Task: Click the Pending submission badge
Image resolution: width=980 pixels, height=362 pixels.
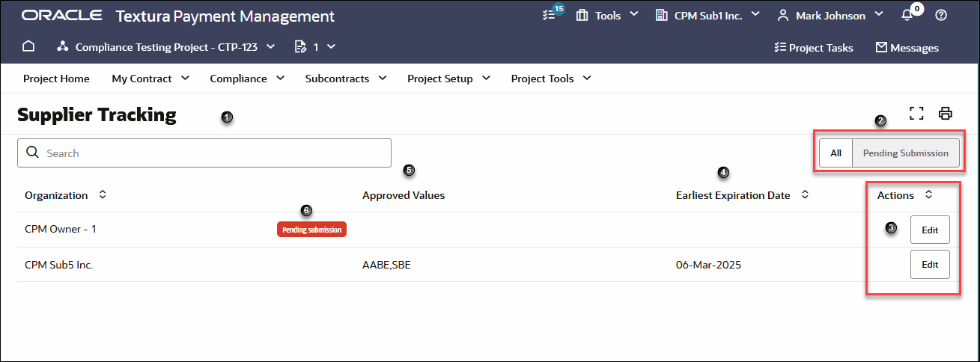Action: [311, 230]
